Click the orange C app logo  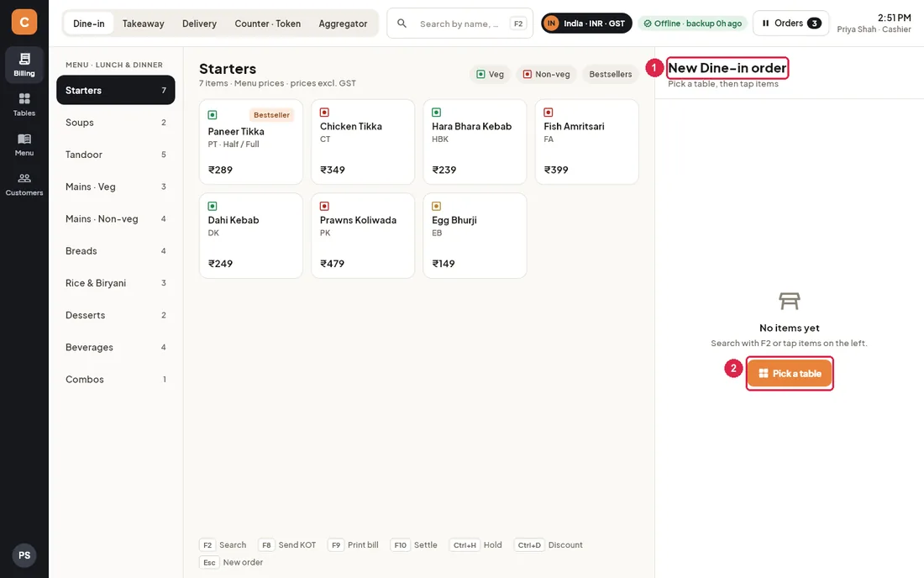24,22
